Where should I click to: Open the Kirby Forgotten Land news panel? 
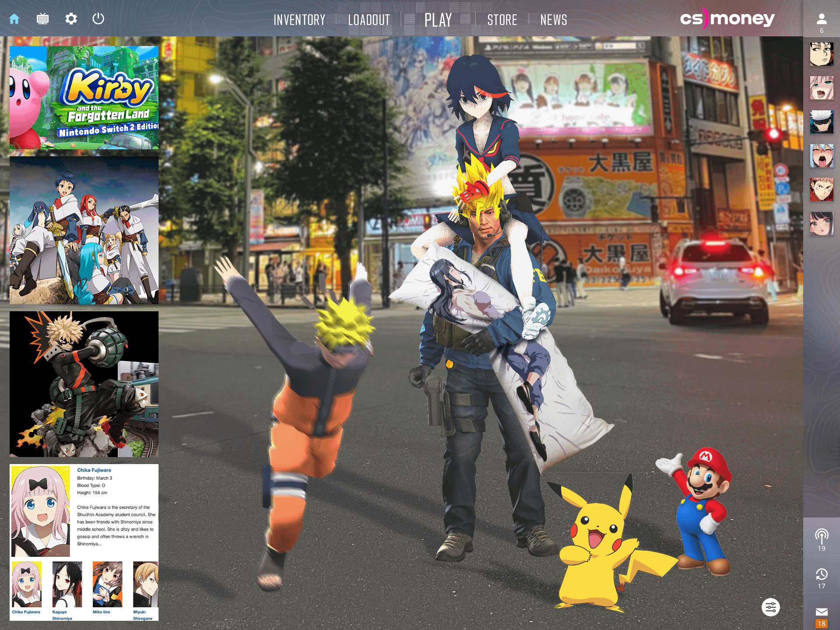click(x=84, y=98)
